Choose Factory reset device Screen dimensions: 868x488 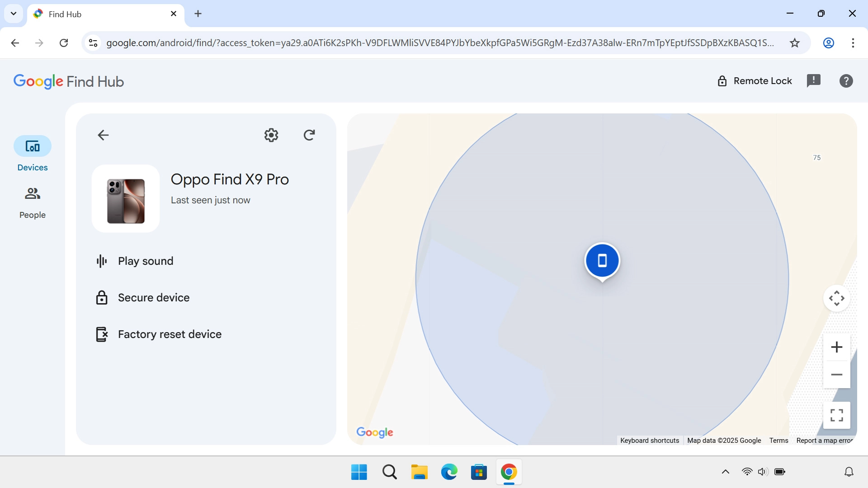point(170,334)
